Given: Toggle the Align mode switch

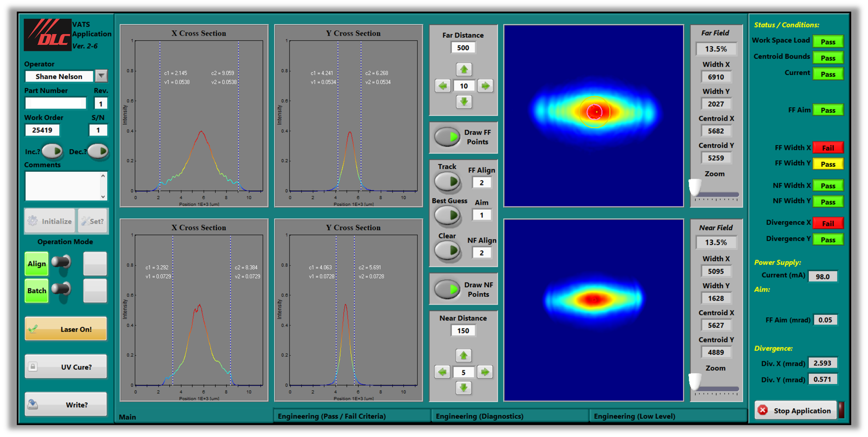Looking at the screenshot, I should [x=61, y=262].
